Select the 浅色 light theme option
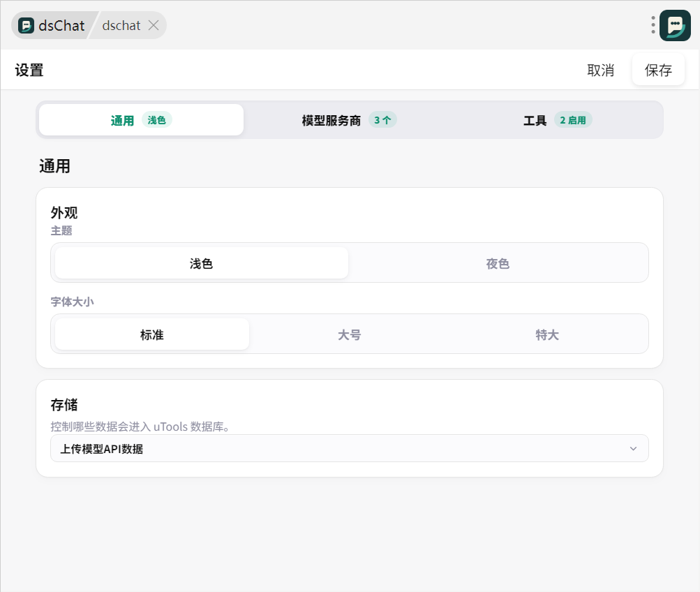Screen dimensions: 700x592 pyautogui.click(x=201, y=263)
